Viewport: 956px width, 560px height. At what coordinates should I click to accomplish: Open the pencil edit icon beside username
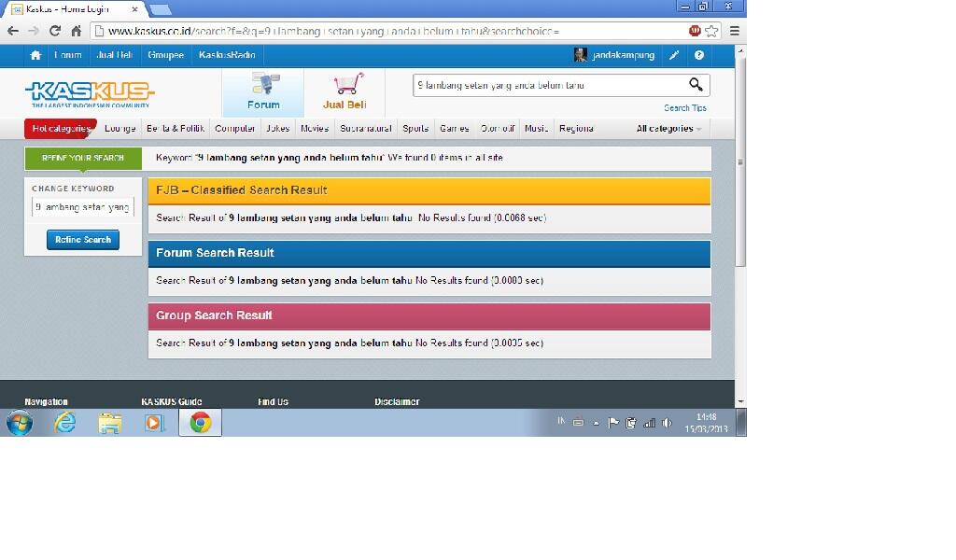coord(674,55)
